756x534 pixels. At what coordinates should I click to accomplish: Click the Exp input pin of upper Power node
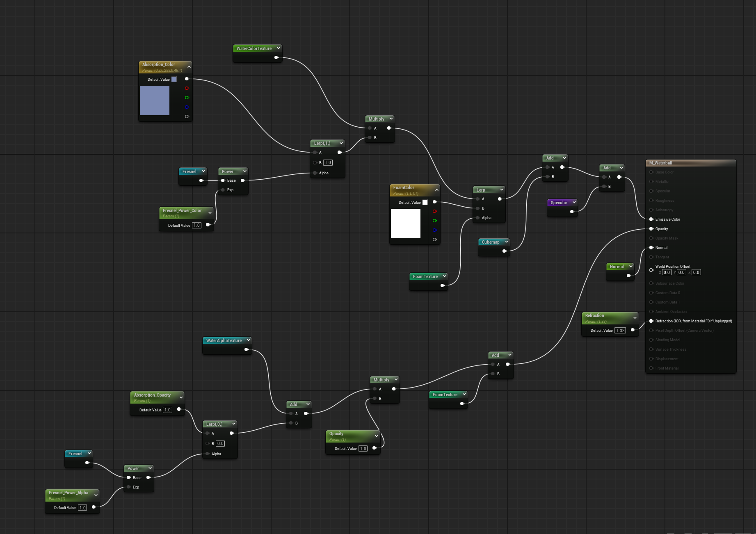[x=223, y=190]
